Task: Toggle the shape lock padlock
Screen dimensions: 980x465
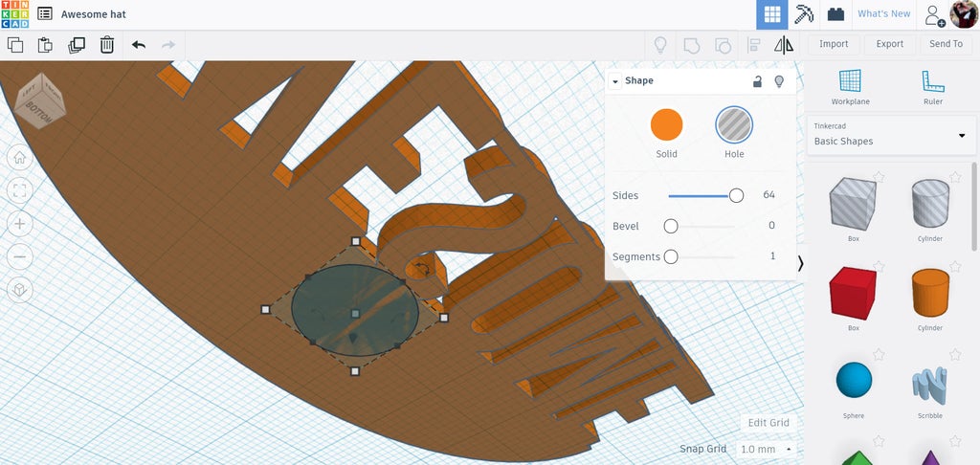Action: pyautogui.click(x=758, y=81)
